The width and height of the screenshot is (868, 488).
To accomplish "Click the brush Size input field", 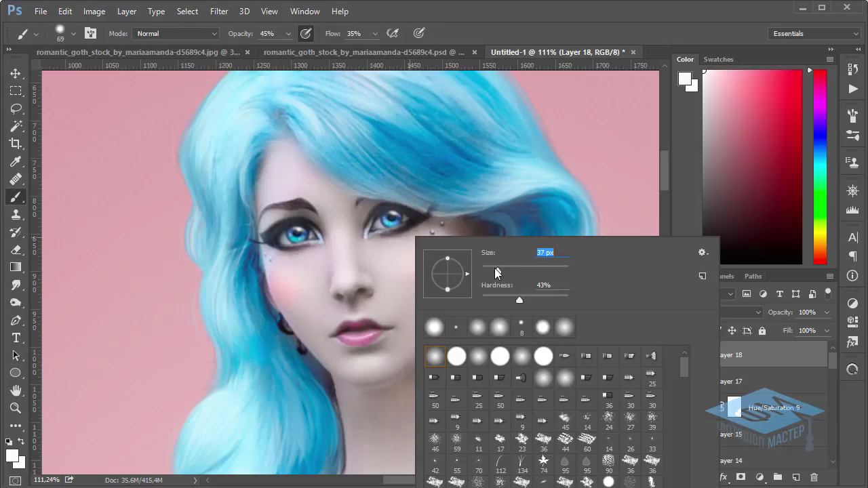I will click(552, 252).
